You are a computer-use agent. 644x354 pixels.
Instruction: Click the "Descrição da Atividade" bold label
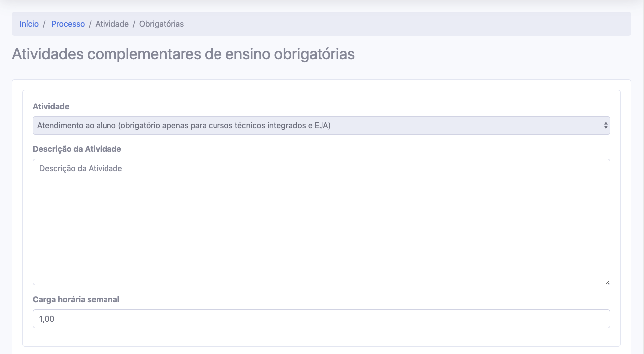pyautogui.click(x=77, y=149)
